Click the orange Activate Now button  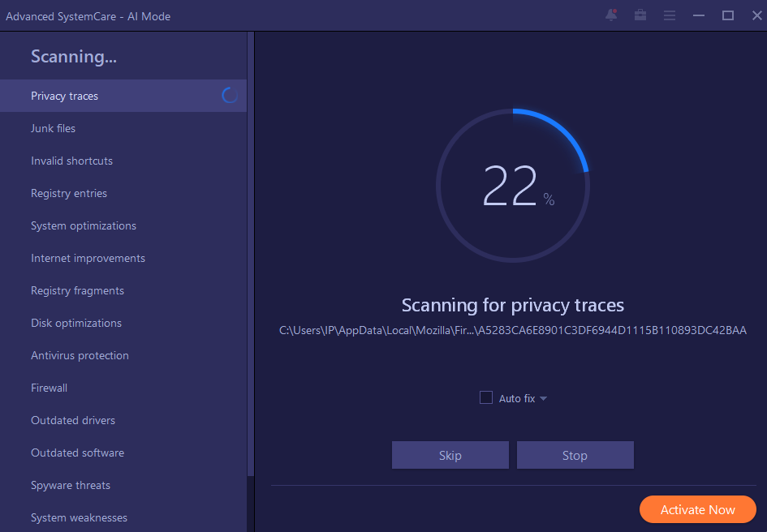tap(697, 509)
